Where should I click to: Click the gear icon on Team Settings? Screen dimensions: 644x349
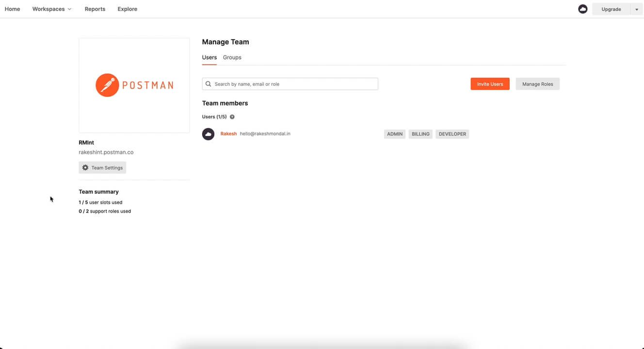pyautogui.click(x=85, y=167)
